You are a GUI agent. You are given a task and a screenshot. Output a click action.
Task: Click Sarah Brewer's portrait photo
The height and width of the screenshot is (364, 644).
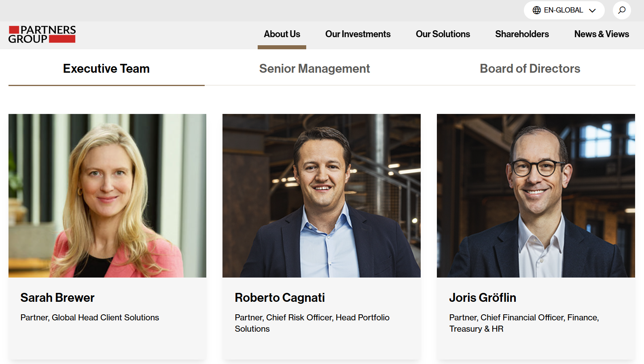tap(107, 195)
